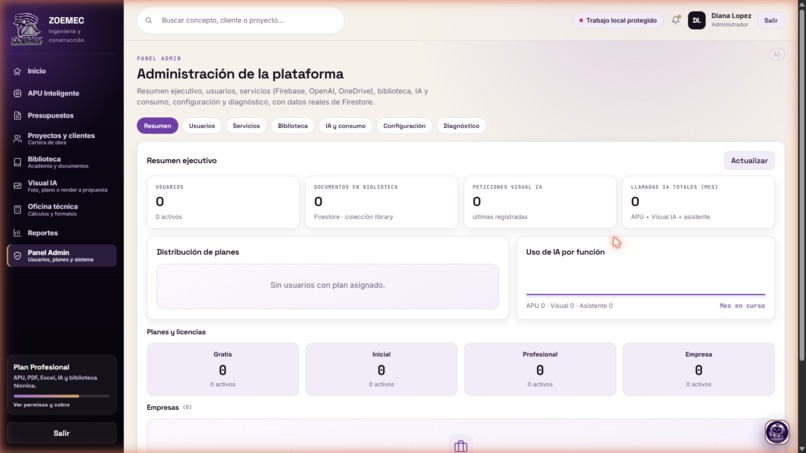Click Salir button in top bar
806x453 pixels.
click(771, 21)
